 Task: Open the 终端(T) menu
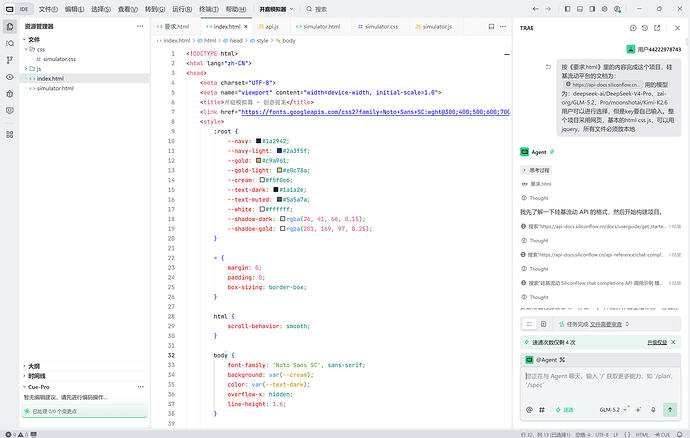coord(209,9)
